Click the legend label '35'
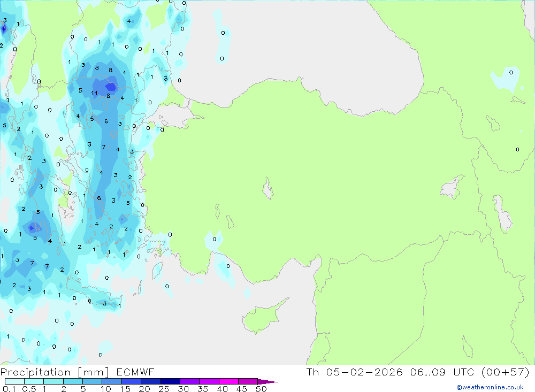The height and width of the screenshot is (392, 535). pos(203,389)
